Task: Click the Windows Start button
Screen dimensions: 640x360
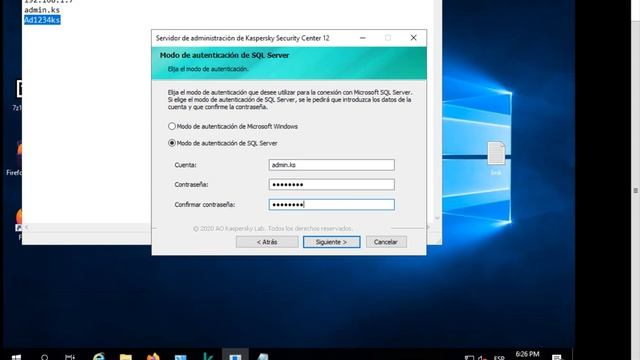Action: click(x=16, y=357)
